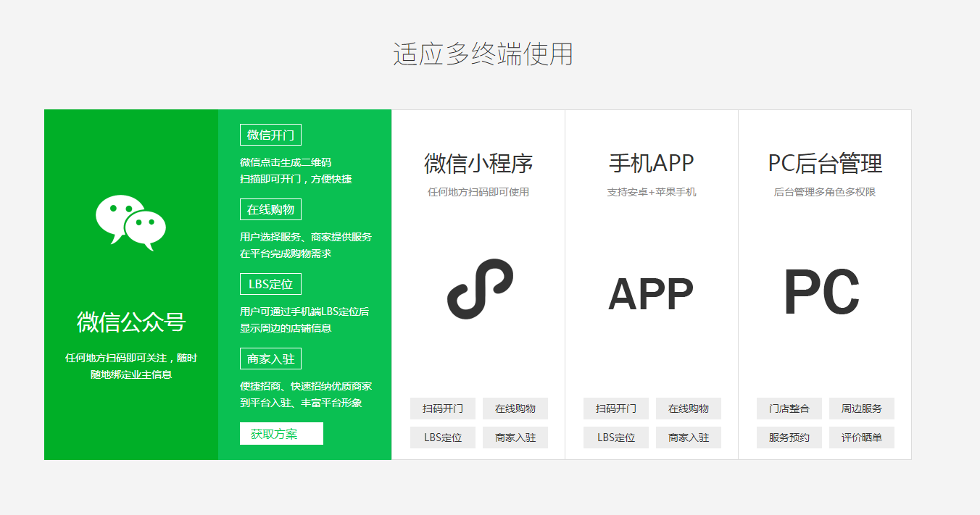Click 评价晒单 tag under PC后台管理
This screenshot has width=980, height=515.
[862, 437]
